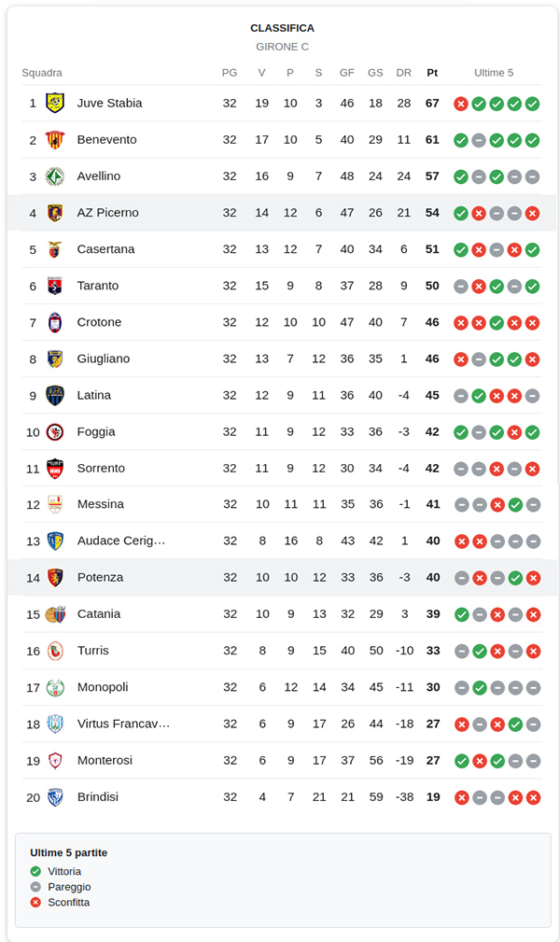Open the AZ Picerno team name
560x942 pixels.
107,213
